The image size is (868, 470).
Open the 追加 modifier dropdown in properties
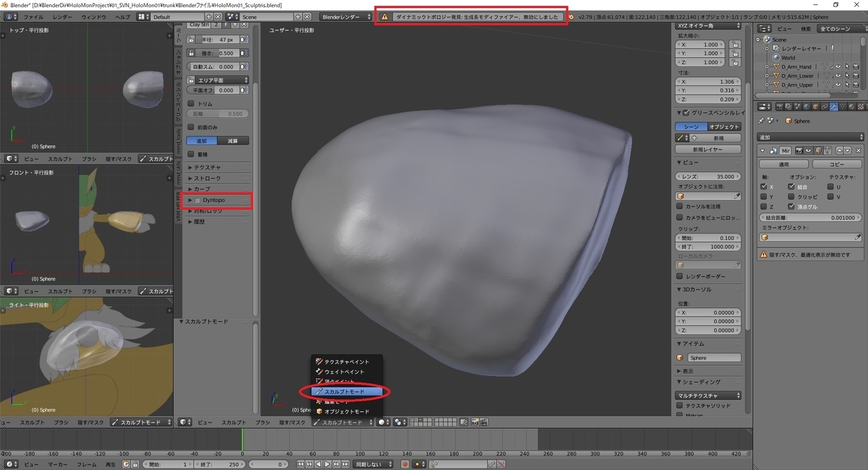click(x=810, y=137)
